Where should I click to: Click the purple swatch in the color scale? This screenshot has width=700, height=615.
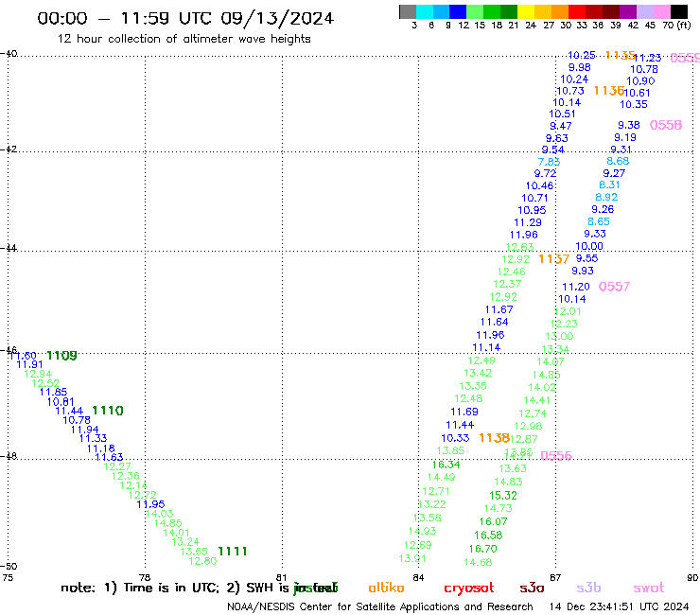pos(628,11)
